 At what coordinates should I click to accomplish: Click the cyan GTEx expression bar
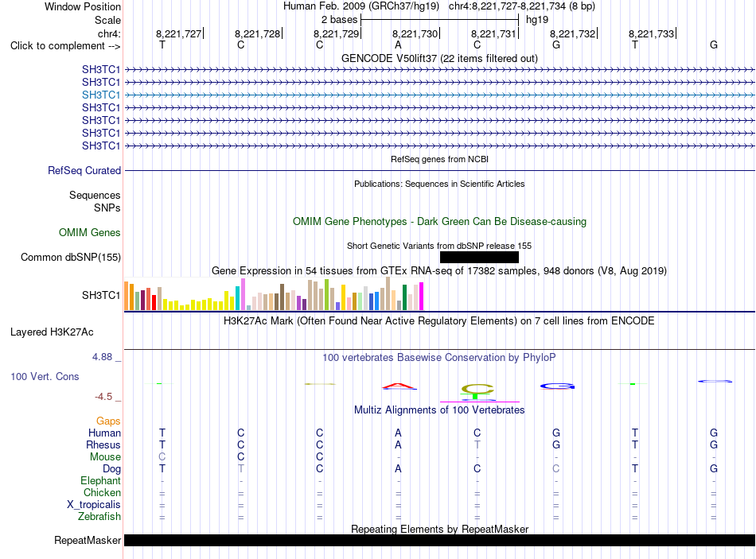(237, 298)
